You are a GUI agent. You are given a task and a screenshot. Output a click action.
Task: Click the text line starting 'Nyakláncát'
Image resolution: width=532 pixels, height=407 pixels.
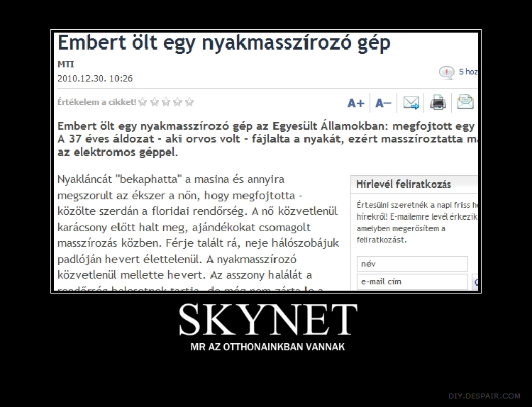171,179
